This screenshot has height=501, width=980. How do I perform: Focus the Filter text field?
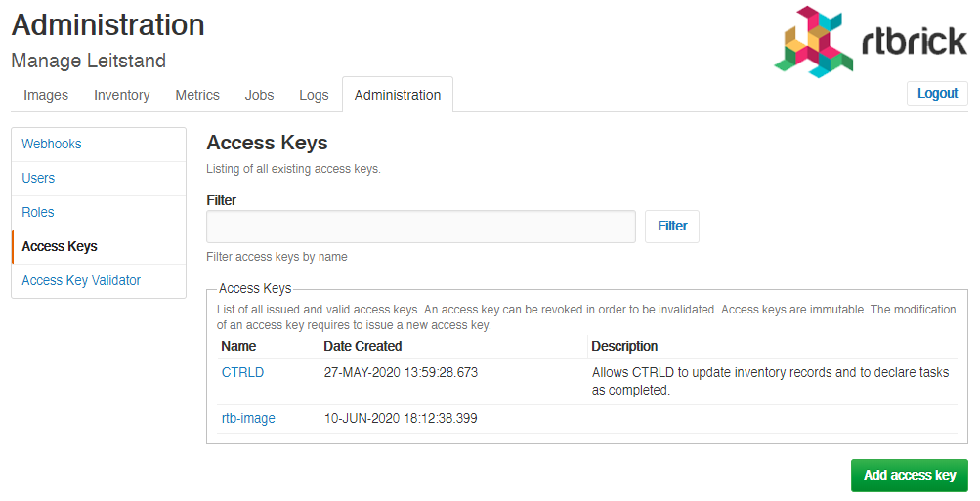[420, 227]
